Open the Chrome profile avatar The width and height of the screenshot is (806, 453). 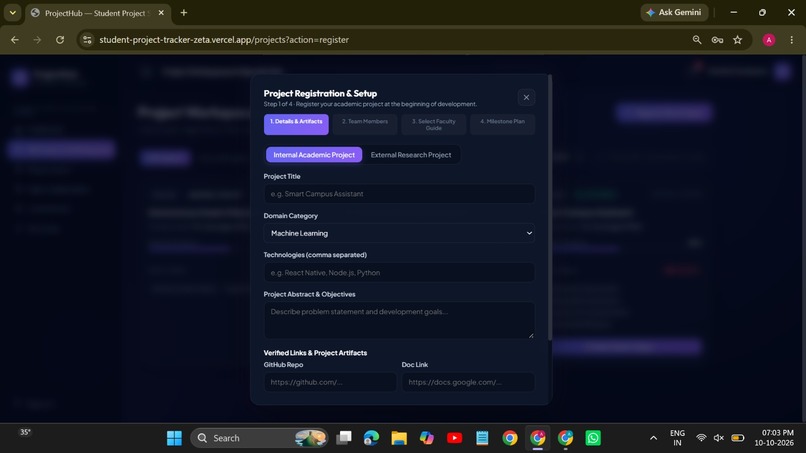point(768,40)
